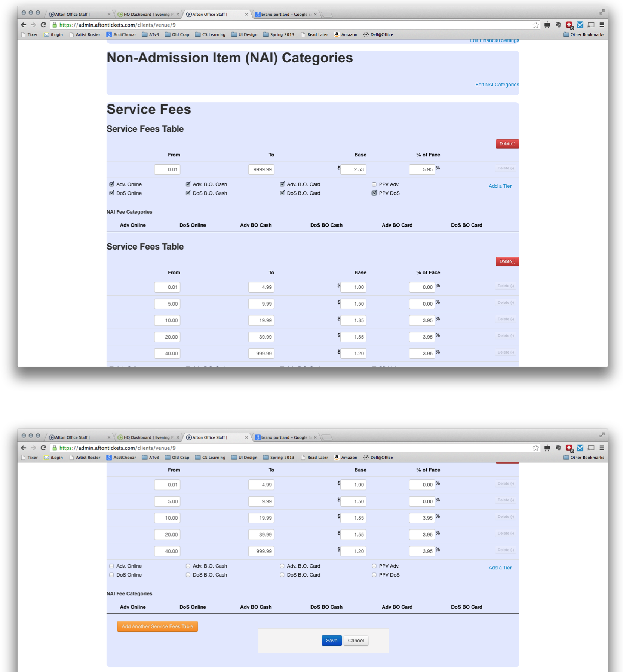Open Other Bookmarks folder in the bottom window
The image size is (623, 672).
click(584, 457)
